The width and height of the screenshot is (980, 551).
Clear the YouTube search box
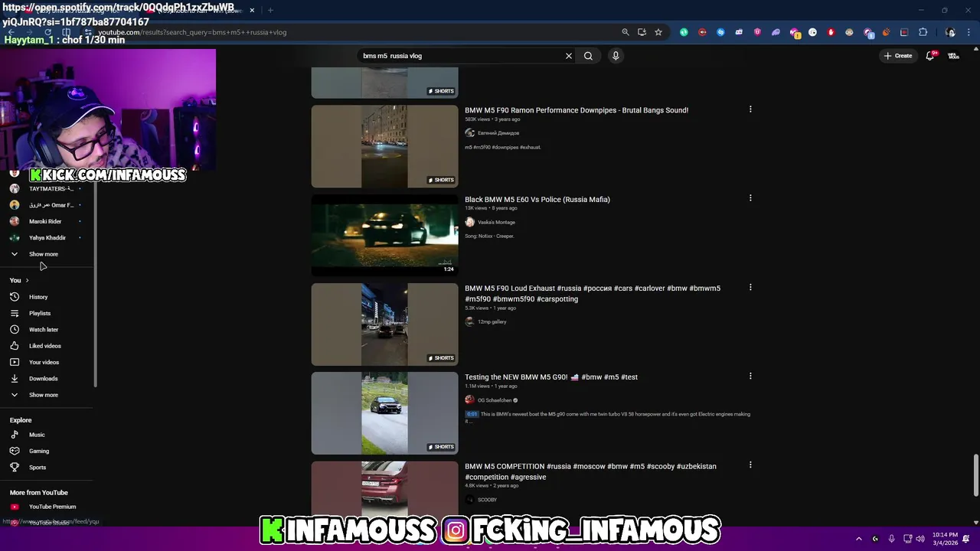[568, 56]
